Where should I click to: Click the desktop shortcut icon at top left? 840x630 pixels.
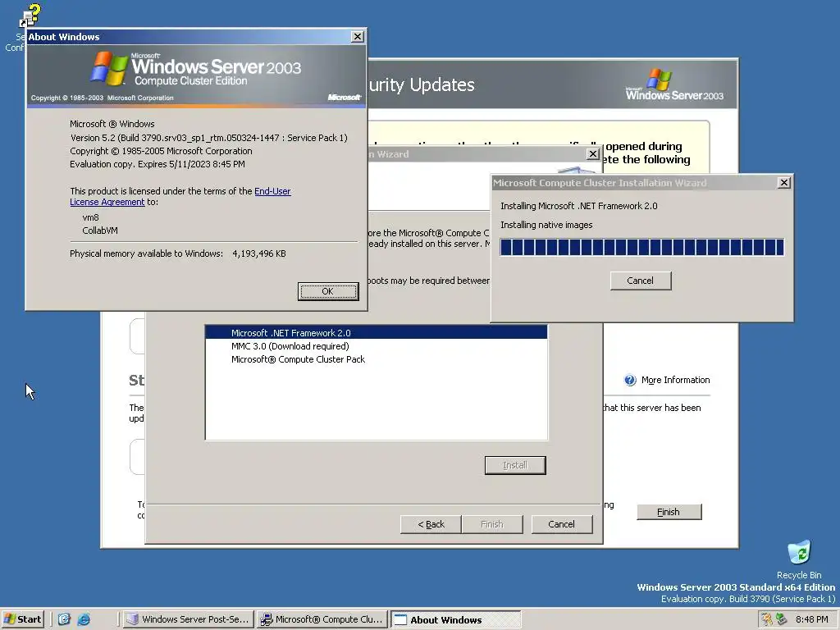(x=30, y=15)
